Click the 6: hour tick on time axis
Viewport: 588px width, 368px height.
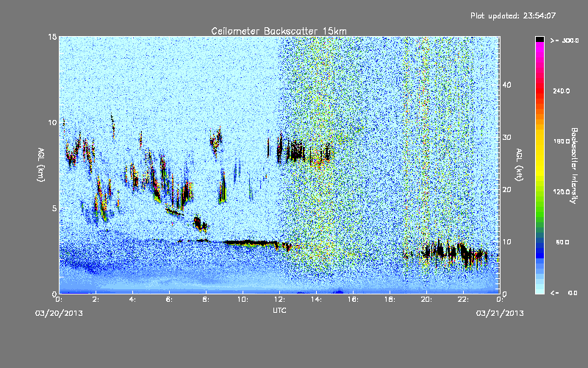(170, 300)
